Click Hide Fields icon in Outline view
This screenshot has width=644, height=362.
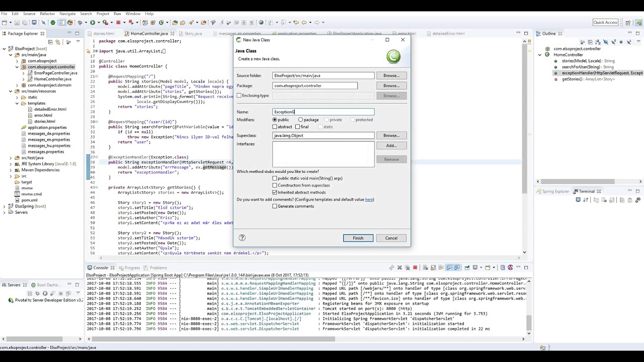[x=606, y=42]
